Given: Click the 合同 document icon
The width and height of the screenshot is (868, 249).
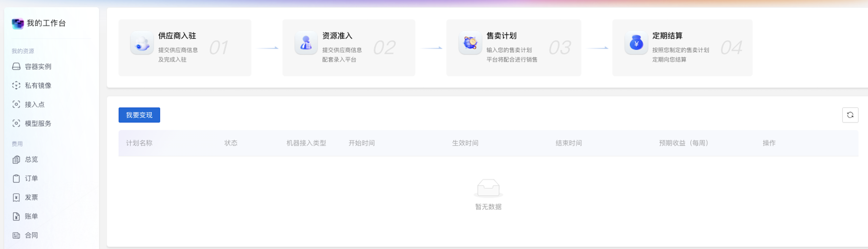Looking at the screenshot, I should pos(16,235).
